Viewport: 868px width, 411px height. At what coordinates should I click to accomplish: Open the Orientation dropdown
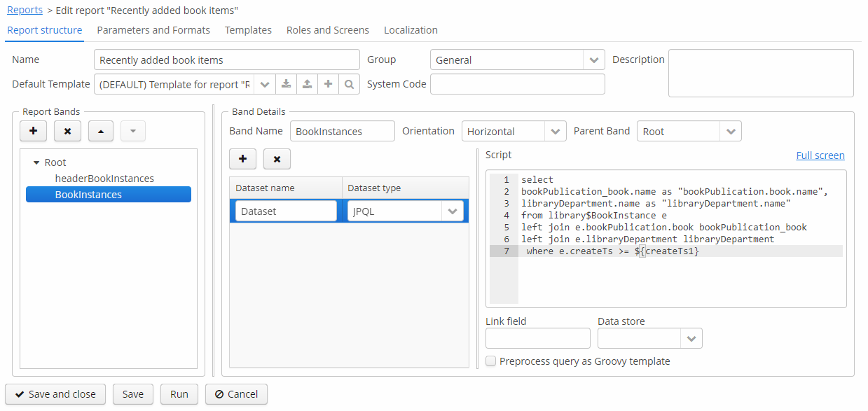[556, 132]
